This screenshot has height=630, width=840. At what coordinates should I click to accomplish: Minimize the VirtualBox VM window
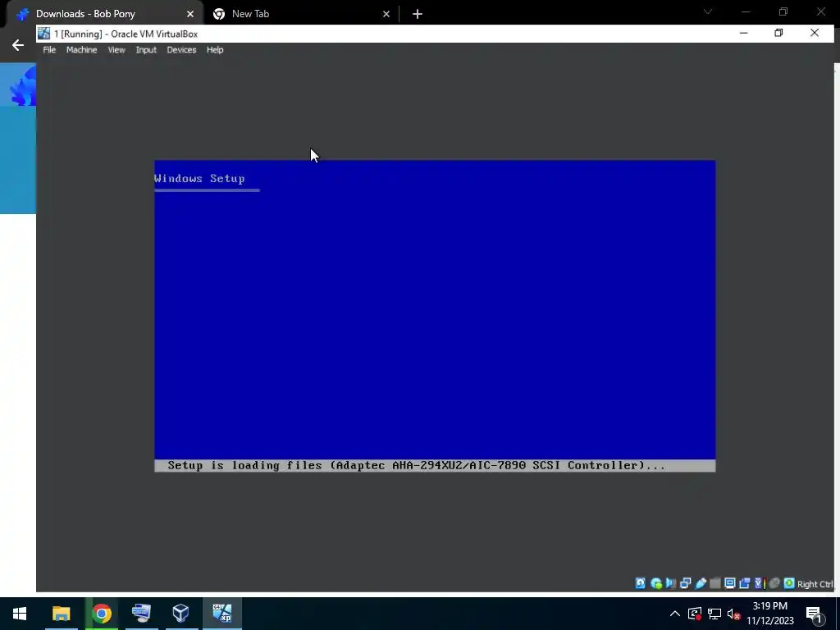[x=743, y=33]
